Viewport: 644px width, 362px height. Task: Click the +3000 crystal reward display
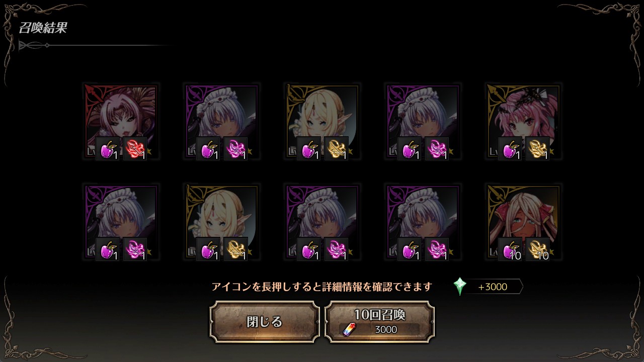(488, 287)
